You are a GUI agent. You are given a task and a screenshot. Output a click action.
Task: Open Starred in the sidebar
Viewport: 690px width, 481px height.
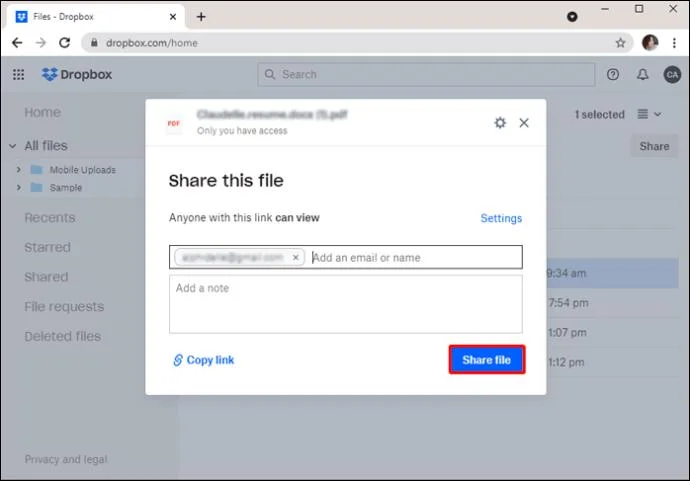coord(47,247)
